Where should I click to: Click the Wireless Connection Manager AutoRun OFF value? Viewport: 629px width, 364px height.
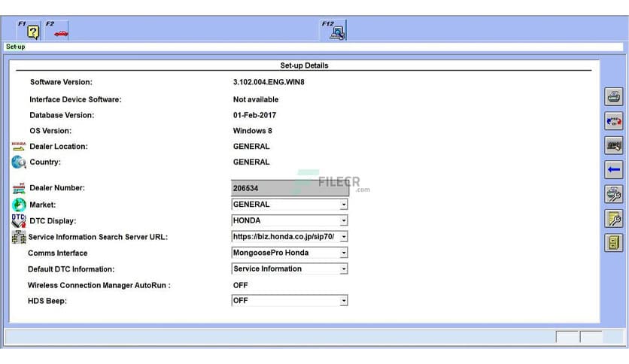pyautogui.click(x=240, y=285)
